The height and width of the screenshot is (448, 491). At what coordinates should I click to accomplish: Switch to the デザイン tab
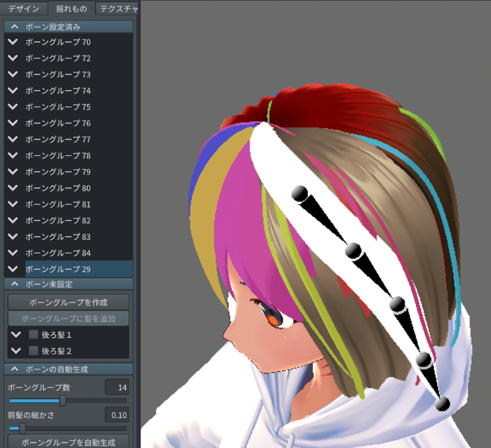click(x=24, y=8)
